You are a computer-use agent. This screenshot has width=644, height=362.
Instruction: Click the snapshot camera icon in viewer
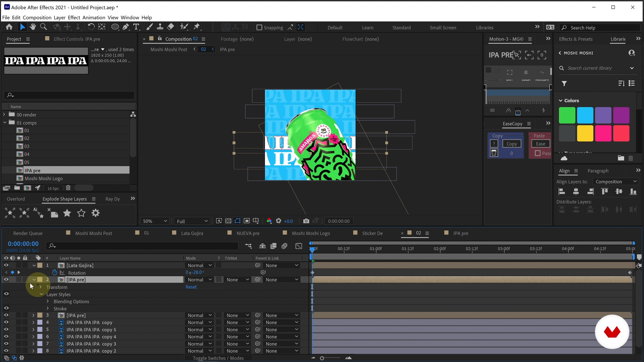[x=306, y=221]
